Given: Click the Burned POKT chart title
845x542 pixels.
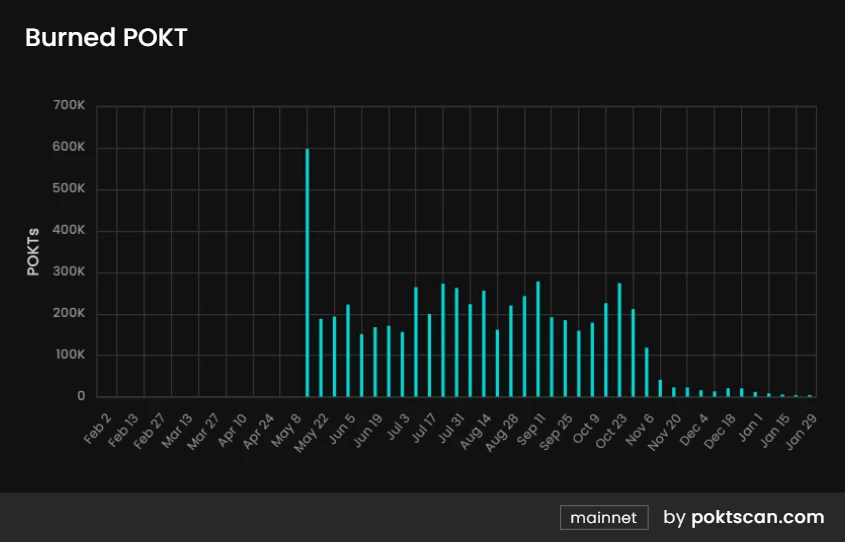Looking at the screenshot, I should [x=105, y=38].
